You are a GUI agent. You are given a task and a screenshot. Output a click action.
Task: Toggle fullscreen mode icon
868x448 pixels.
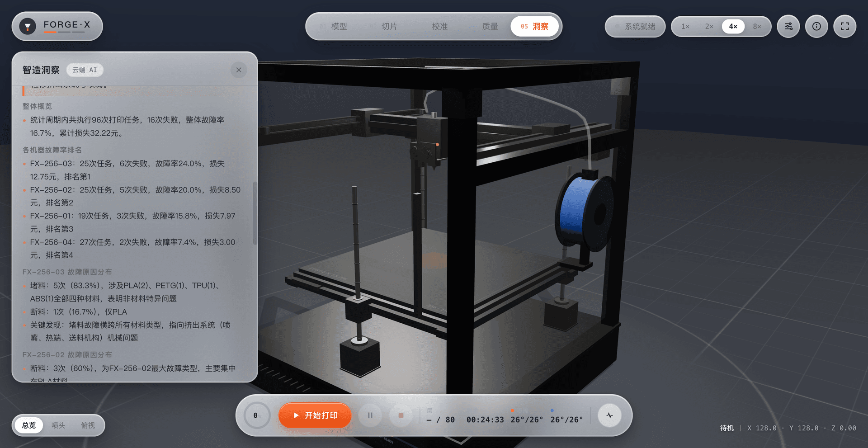point(845,26)
